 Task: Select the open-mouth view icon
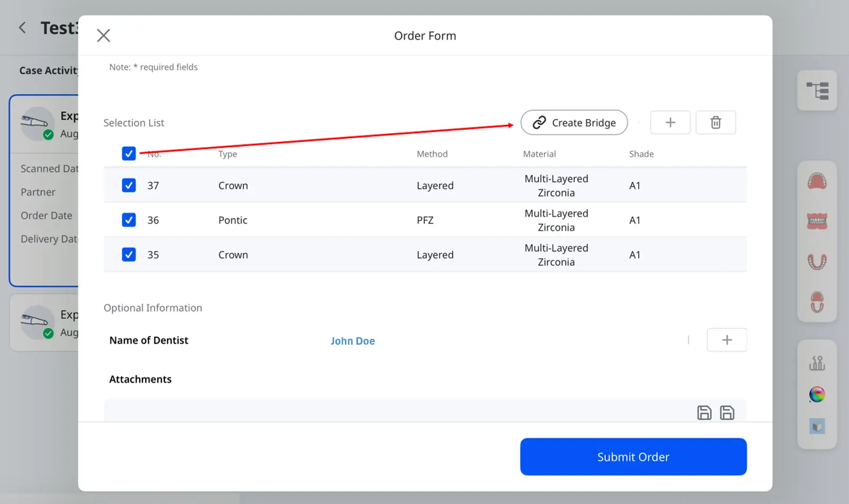(x=817, y=302)
